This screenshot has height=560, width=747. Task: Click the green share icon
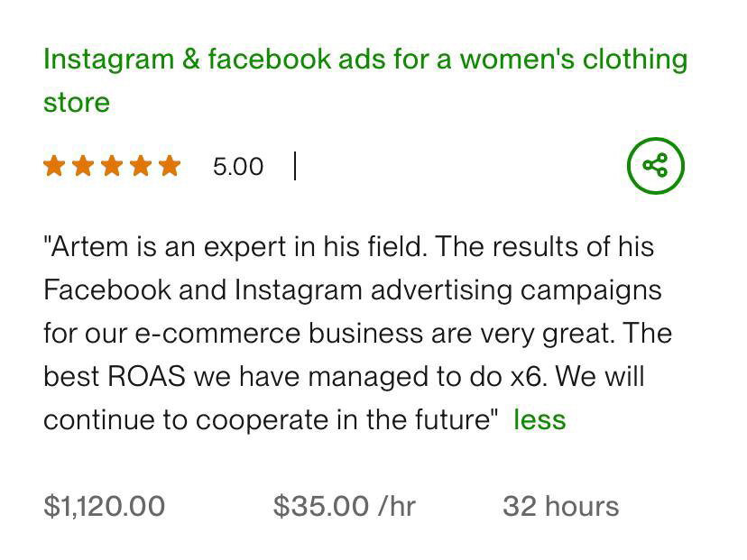point(656,166)
